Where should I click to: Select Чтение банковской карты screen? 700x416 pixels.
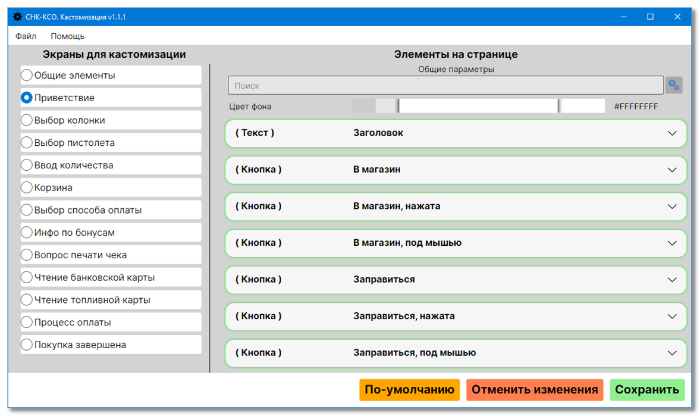point(27,277)
